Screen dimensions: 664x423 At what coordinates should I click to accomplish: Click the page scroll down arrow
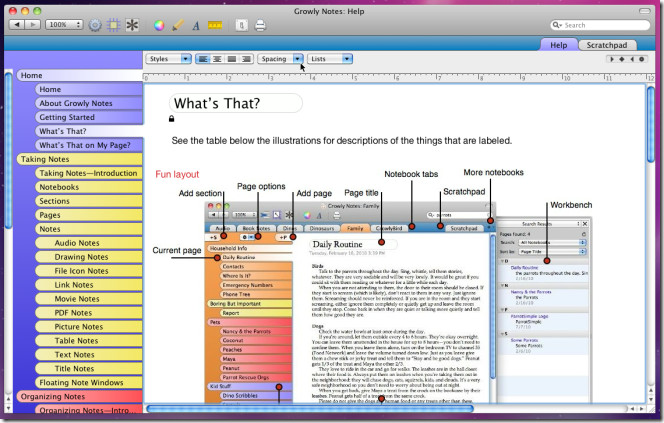click(651, 399)
